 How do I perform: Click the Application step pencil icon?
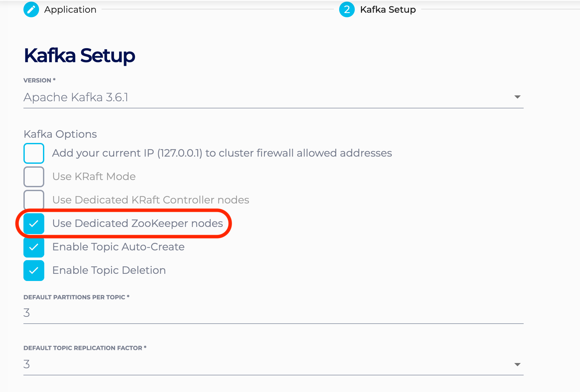coord(31,9)
